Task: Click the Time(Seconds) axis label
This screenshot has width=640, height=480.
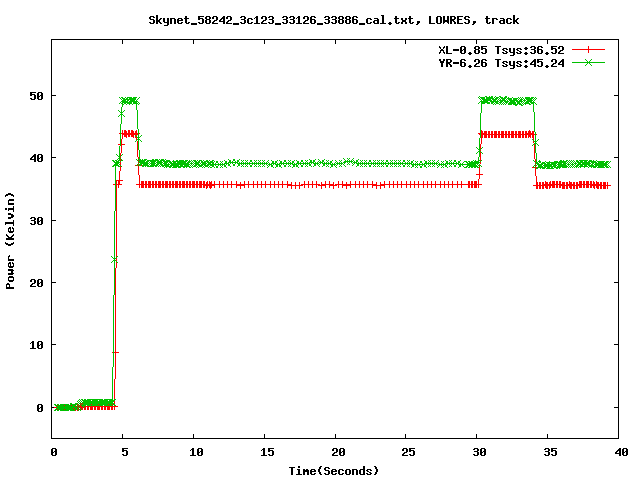Action: pos(333,471)
